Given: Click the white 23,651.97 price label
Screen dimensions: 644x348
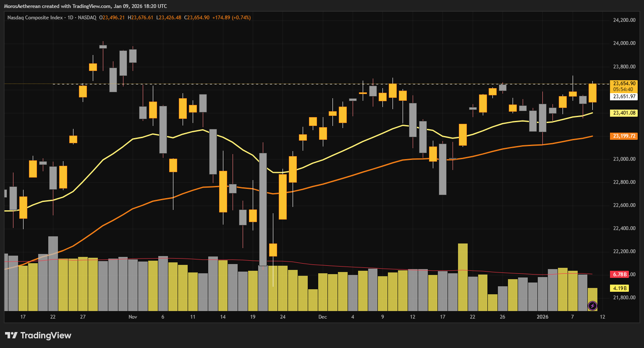Looking at the screenshot, I should click(x=624, y=97).
